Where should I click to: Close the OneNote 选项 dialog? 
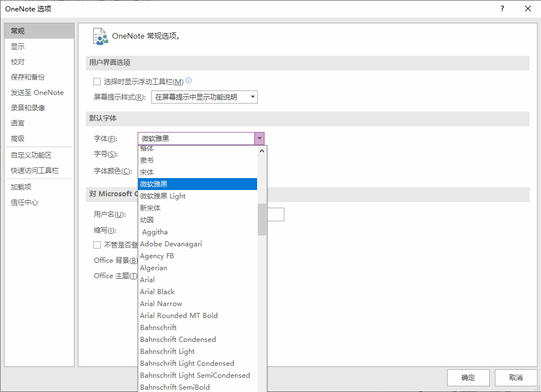coord(528,9)
